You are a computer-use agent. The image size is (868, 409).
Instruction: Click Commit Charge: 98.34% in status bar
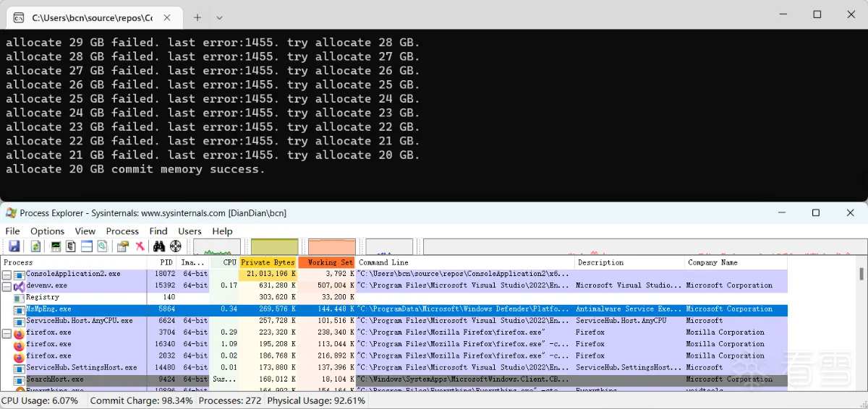coord(142,400)
